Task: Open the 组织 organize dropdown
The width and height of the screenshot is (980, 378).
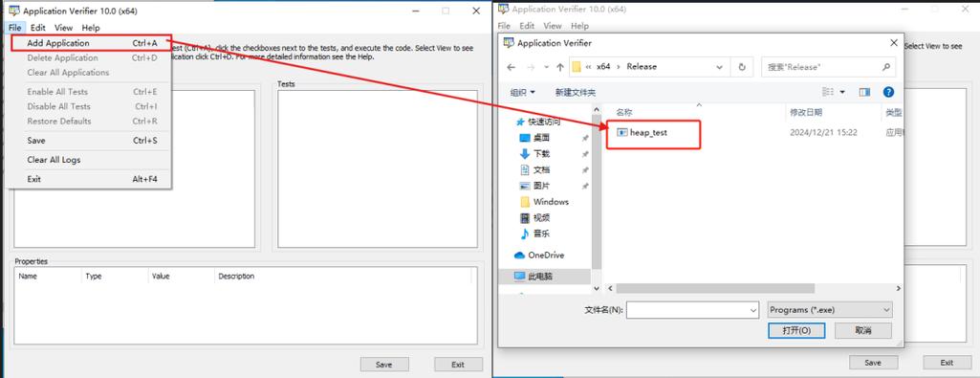Action: (x=522, y=93)
